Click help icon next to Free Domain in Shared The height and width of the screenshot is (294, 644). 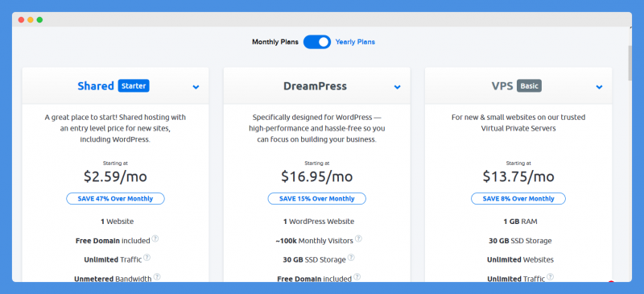coord(155,239)
